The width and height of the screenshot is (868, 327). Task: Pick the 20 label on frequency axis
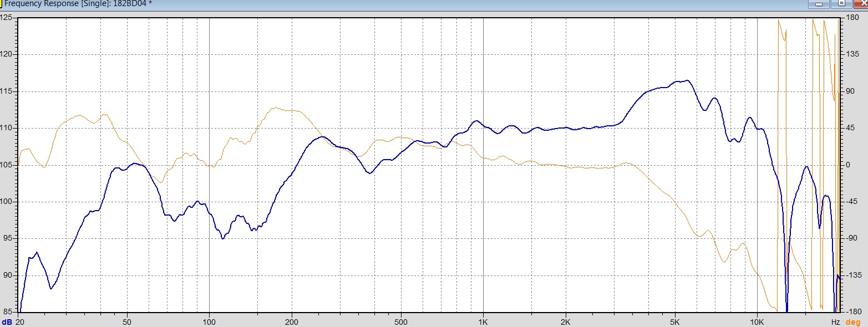pos(19,322)
